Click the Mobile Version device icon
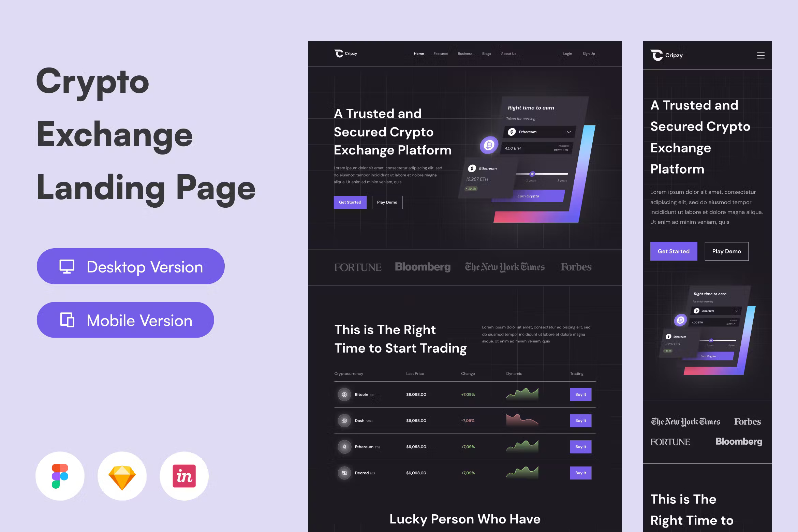798x532 pixels. pos(67,321)
